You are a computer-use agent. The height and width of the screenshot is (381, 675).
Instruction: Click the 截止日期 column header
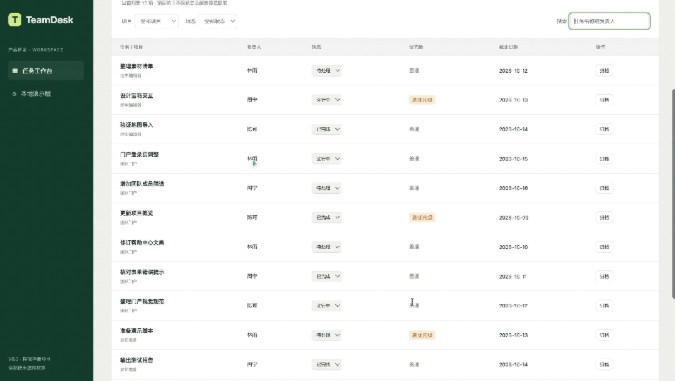[x=508, y=47]
